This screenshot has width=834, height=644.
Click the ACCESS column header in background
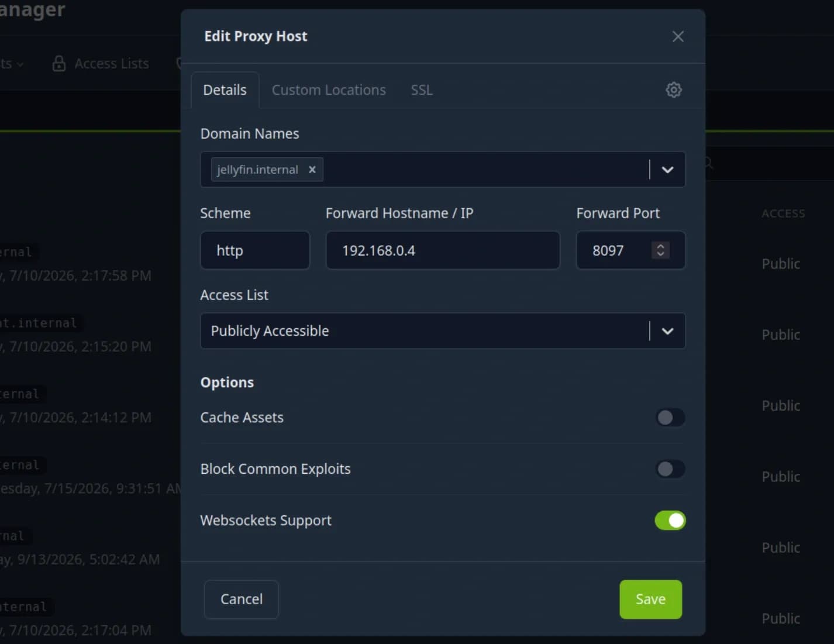click(783, 213)
